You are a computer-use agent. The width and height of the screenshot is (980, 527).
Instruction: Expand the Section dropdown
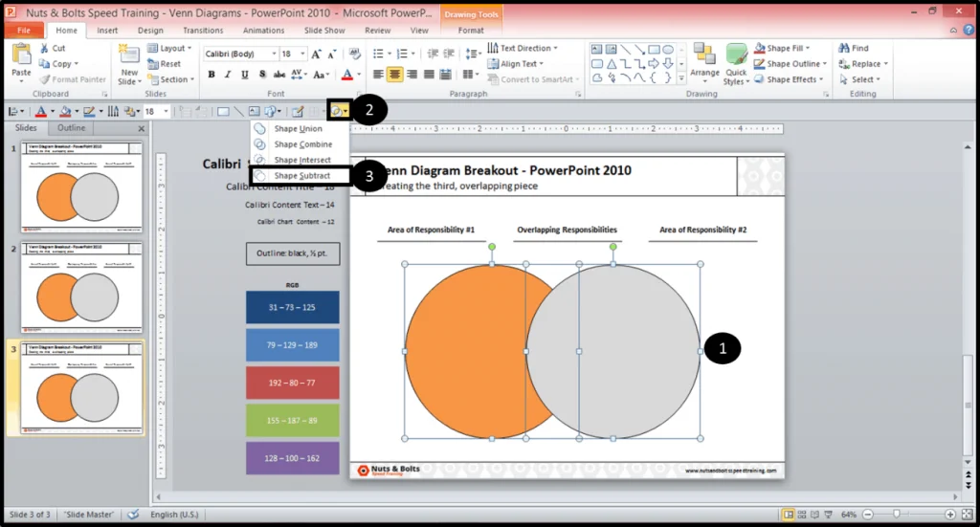[170, 79]
